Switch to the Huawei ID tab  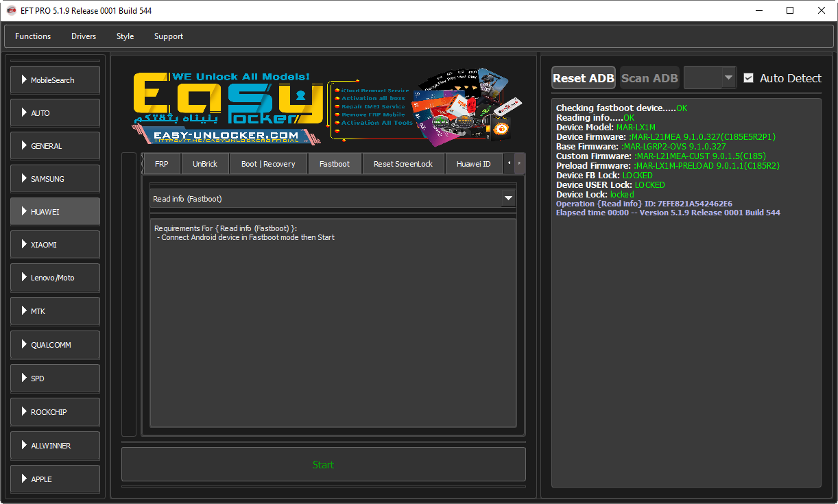[x=473, y=164]
